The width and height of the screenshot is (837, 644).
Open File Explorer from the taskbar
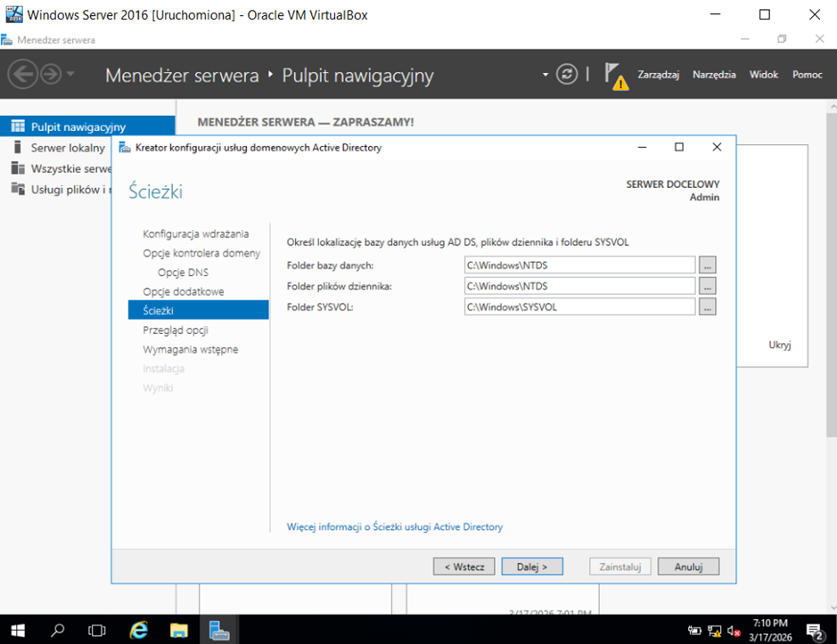(x=178, y=630)
